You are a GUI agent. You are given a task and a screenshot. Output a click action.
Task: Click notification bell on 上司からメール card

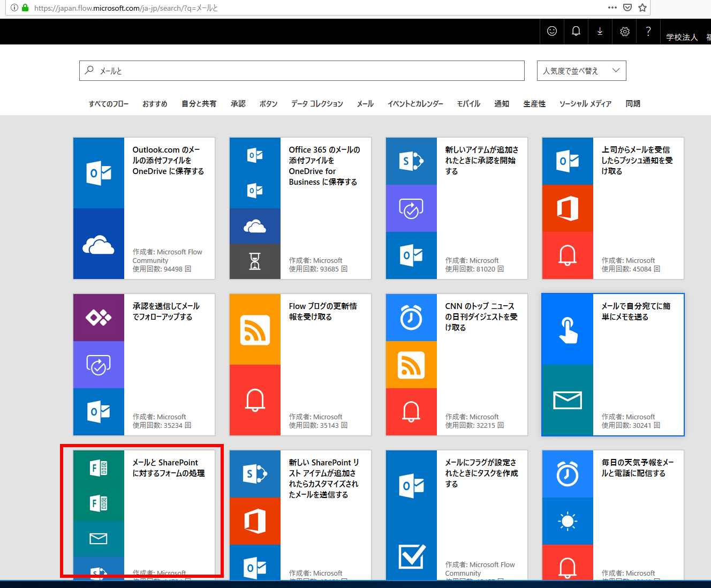568,255
